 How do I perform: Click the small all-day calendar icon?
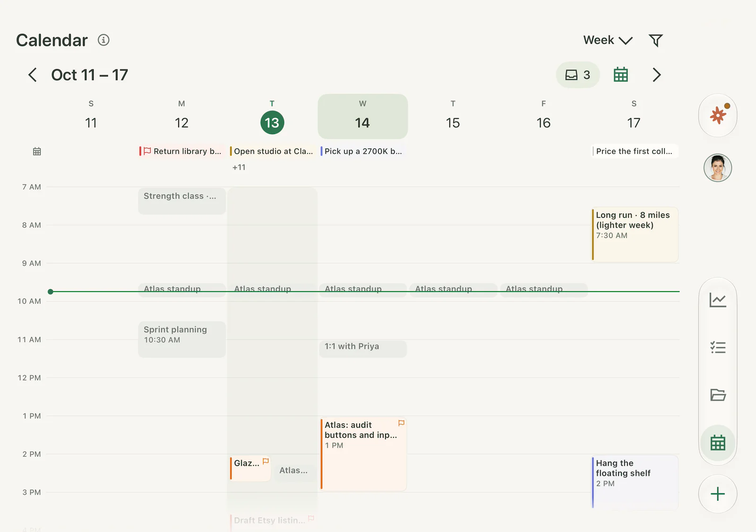coord(37,151)
